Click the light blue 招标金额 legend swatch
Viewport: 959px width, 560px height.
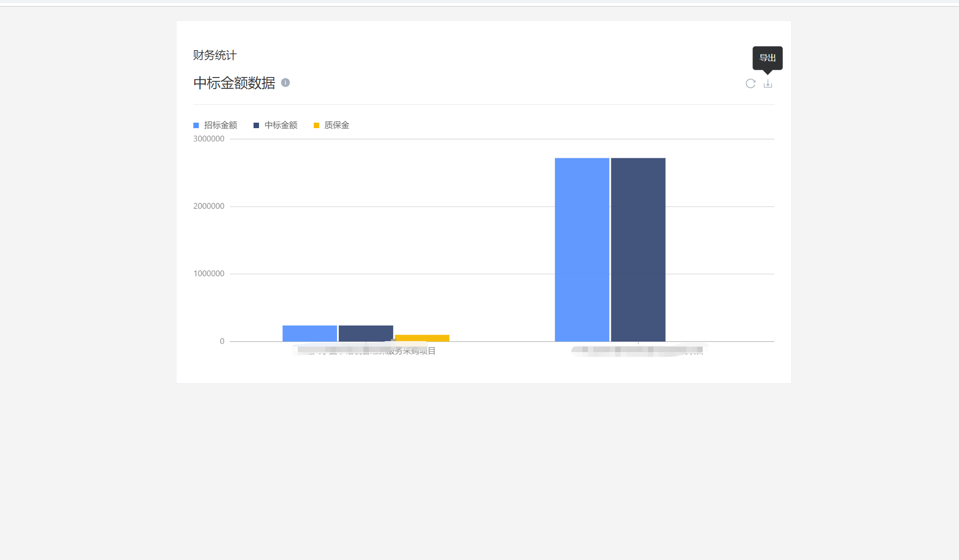coord(196,125)
